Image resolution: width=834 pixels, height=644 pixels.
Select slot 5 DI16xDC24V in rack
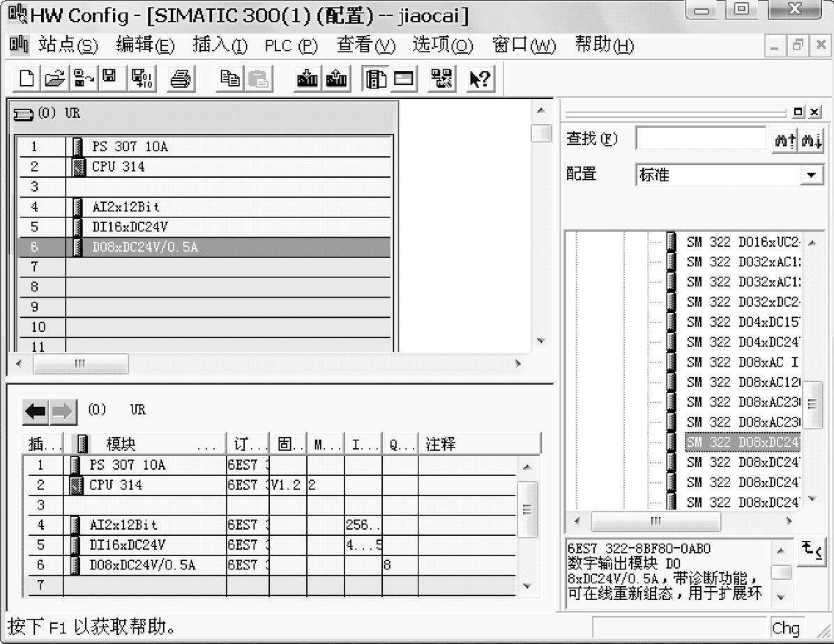204,227
